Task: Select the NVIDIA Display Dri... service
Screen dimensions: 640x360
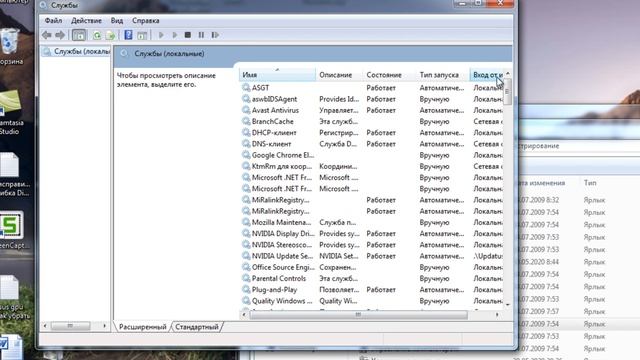Action: coord(283,234)
